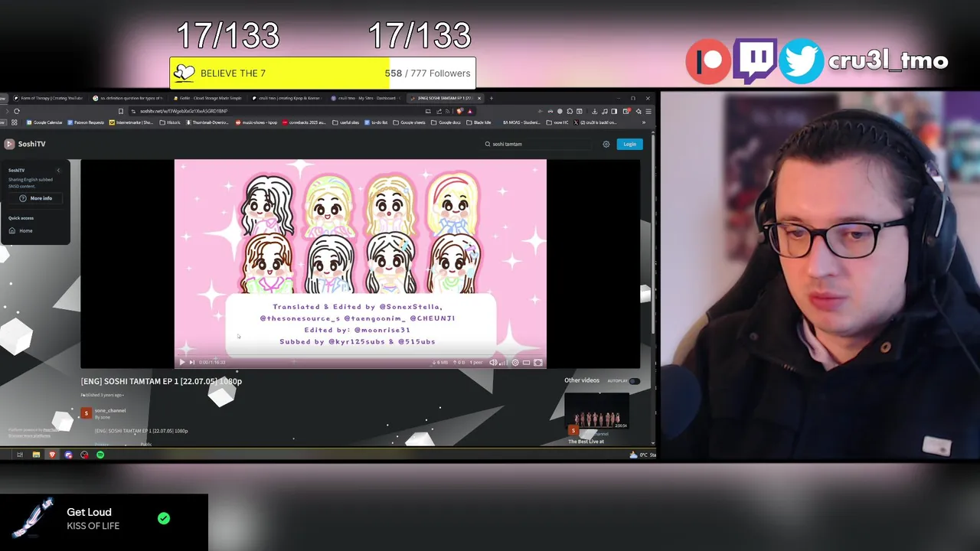Skip to the next video in player
980x551 pixels.
click(191, 362)
